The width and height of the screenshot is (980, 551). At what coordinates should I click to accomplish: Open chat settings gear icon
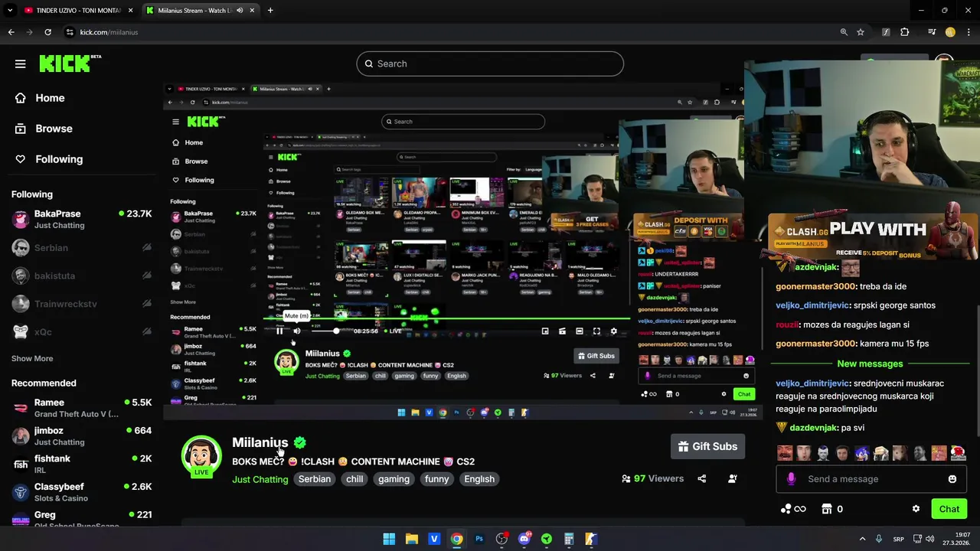coord(916,509)
